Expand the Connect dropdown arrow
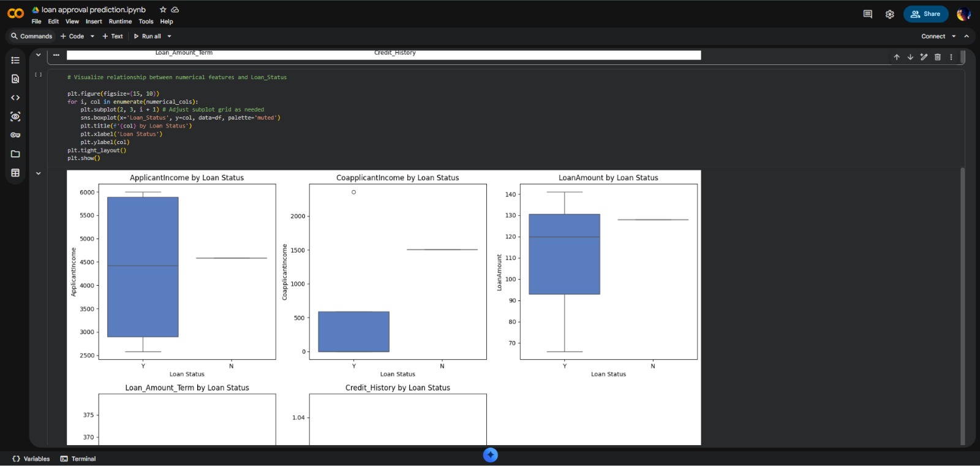Screen dimensions: 980x466 pyautogui.click(x=954, y=36)
